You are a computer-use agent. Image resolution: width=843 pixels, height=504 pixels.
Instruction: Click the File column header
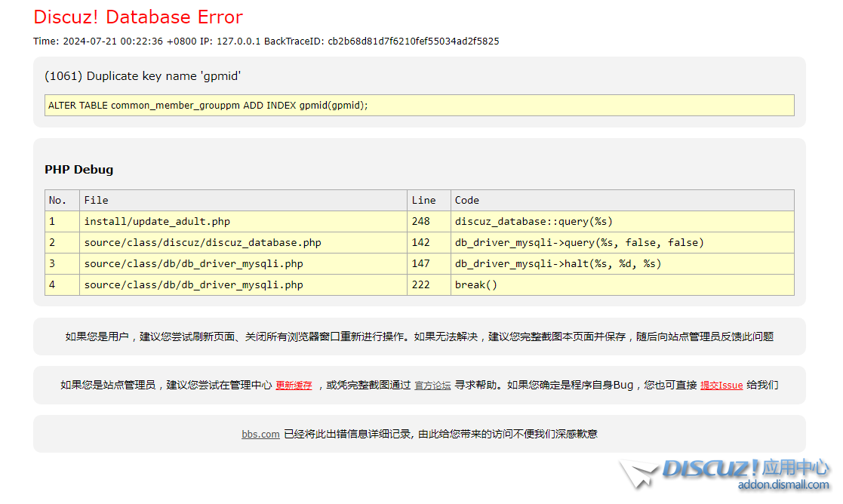point(244,201)
